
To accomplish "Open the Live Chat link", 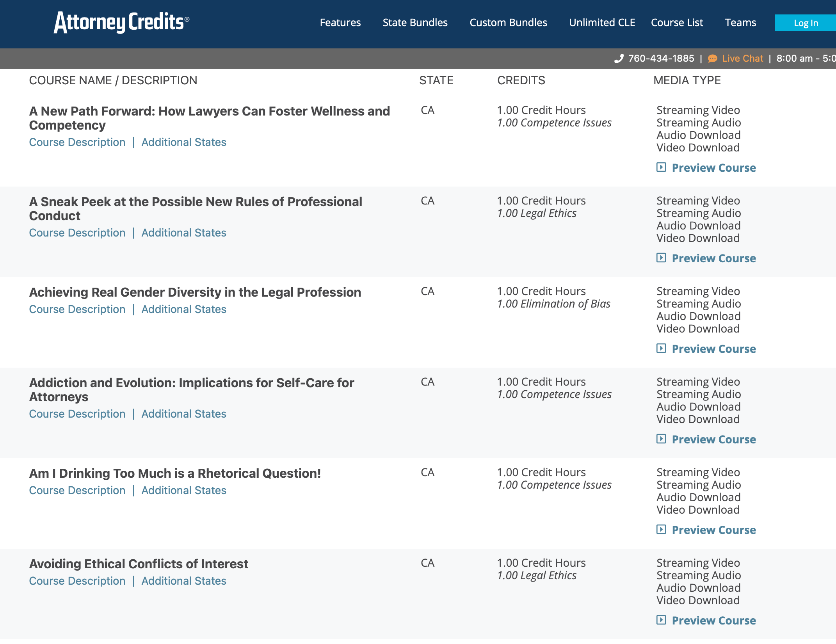I will (742, 59).
